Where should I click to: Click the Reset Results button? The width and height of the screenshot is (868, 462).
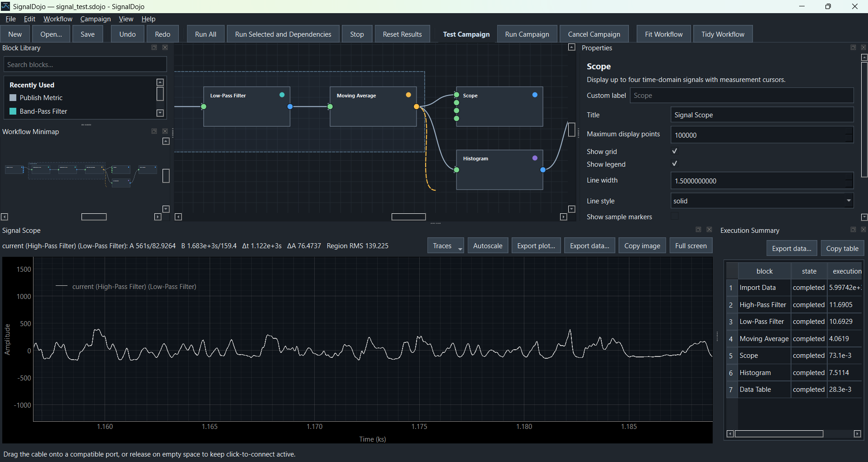tap(402, 34)
